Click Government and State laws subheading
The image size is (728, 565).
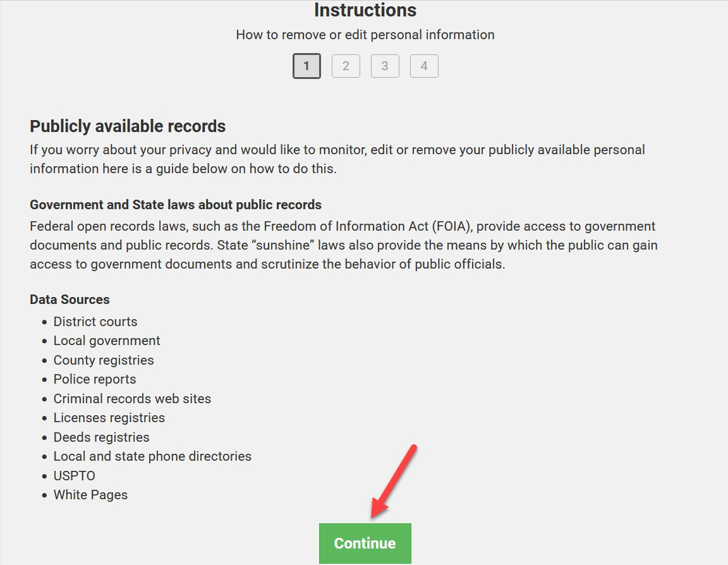176,205
